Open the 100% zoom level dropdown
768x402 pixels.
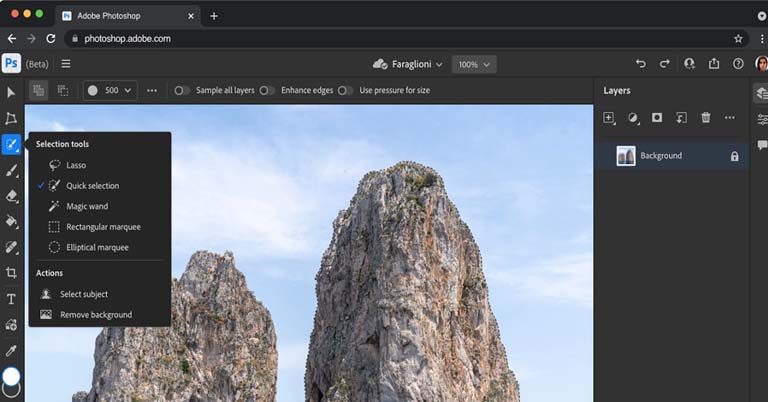(x=474, y=64)
